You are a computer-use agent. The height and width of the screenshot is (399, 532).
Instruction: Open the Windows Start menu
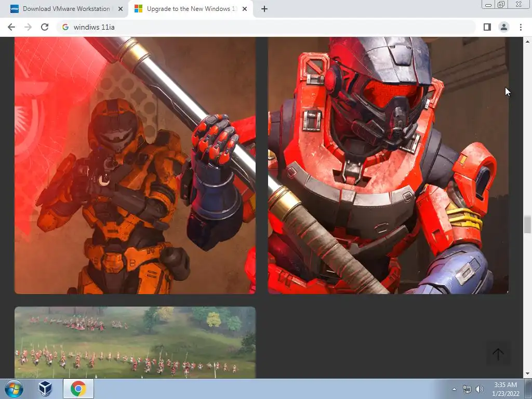(14, 389)
